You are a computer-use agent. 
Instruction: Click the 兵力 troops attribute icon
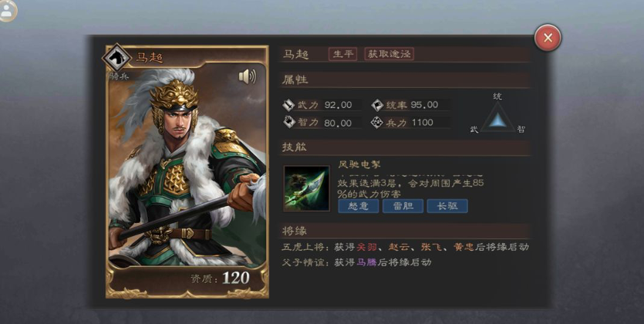(x=377, y=123)
